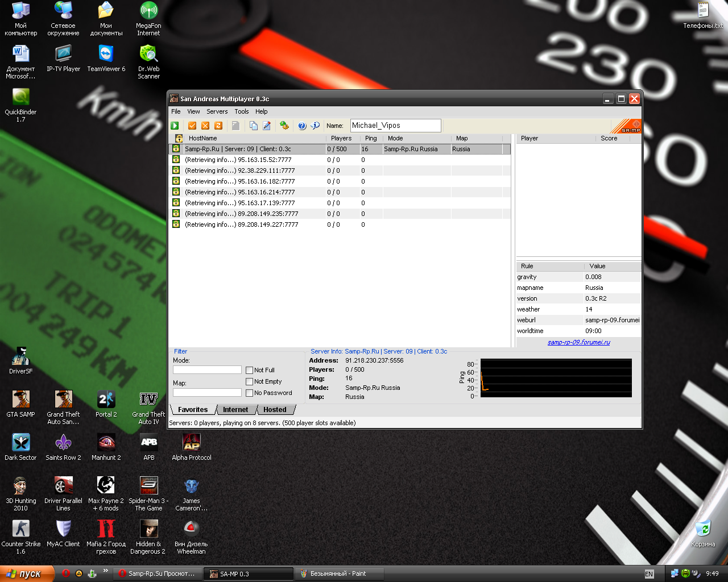Sort by Ping column header
The width and height of the screenshot is (728, 582).
pyautogui.click(x=371, y=138)
